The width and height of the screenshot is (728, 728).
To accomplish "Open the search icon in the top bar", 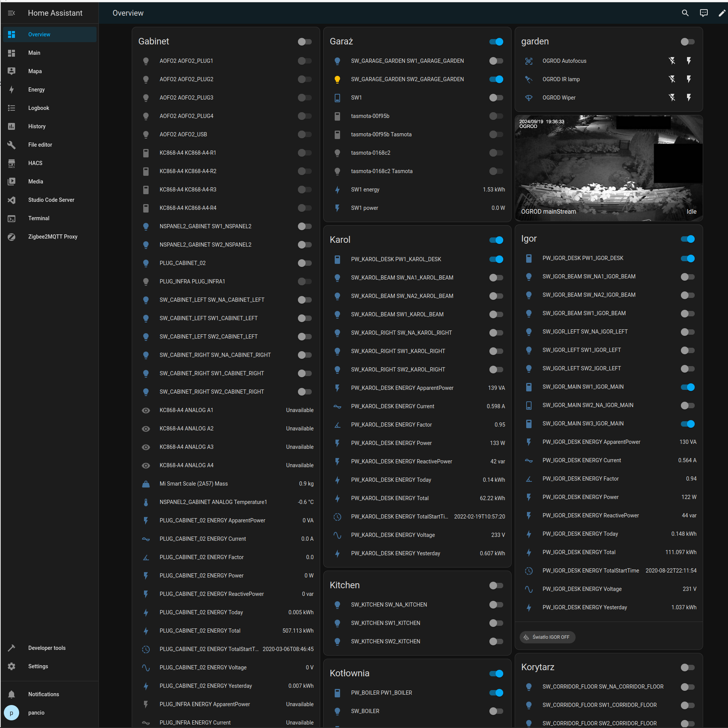I will [685, 13].
